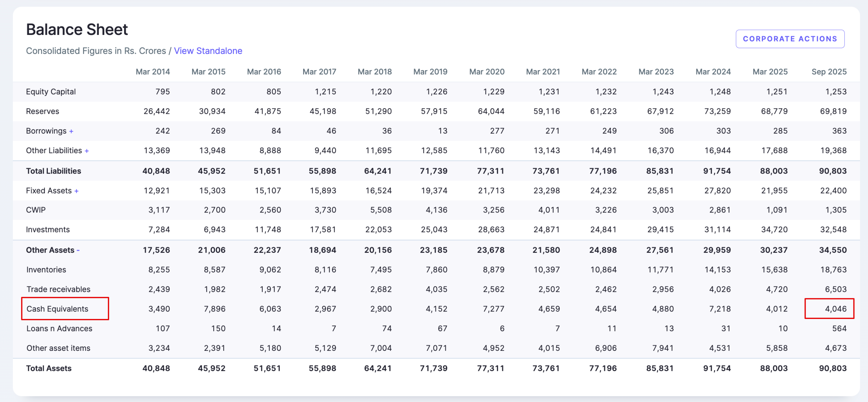Click the CORPORATE ACTIONS button

point(790,39)
